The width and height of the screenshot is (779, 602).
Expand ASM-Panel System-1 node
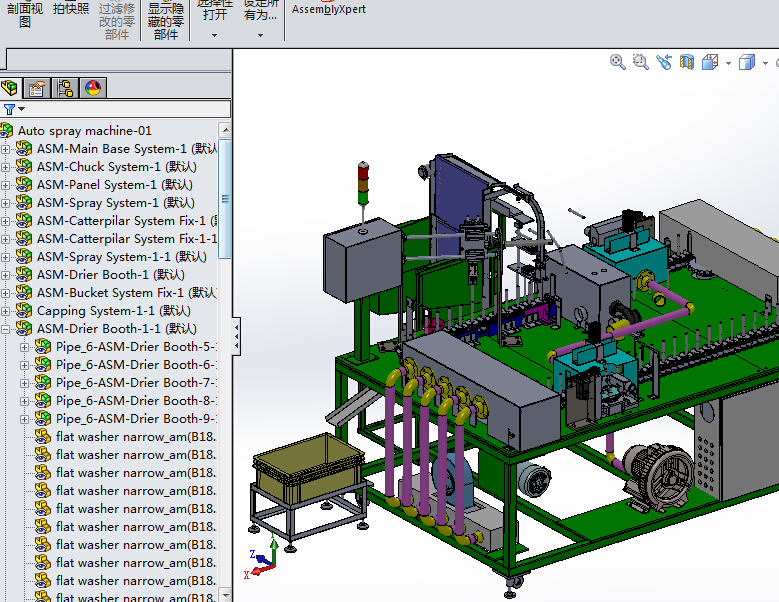point(5,185)
